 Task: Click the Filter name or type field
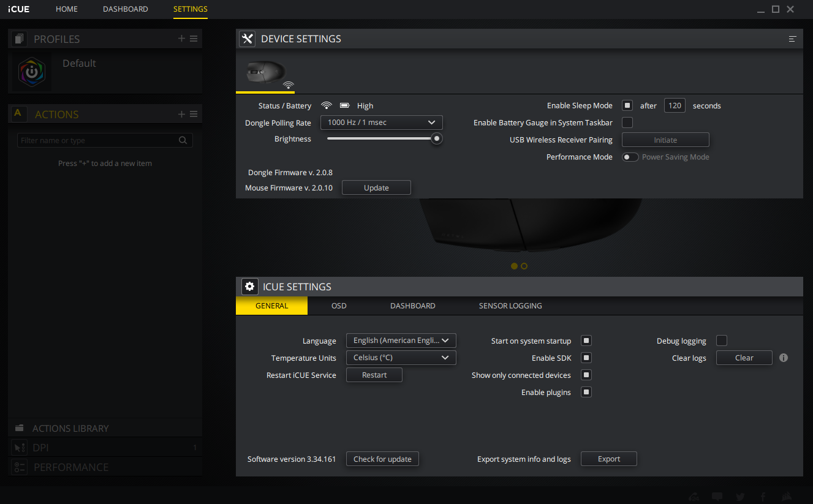coord(105,140)
